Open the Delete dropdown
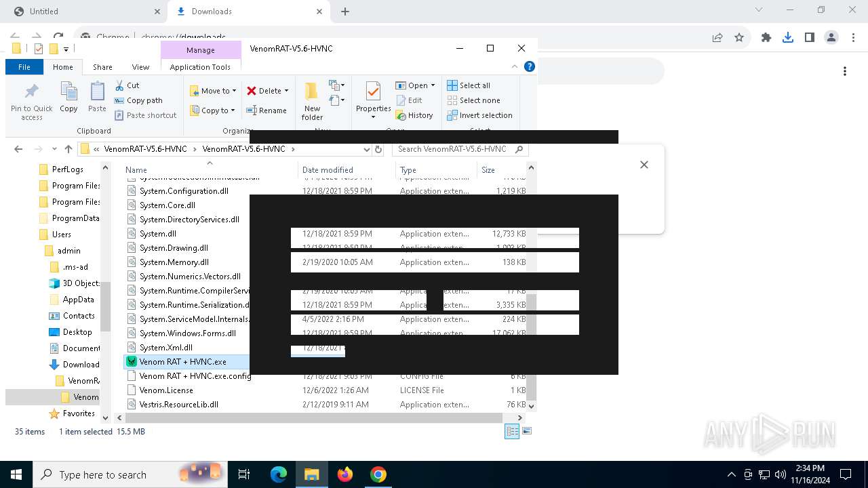This screenshot has height=488, width=868. click(267, 91)
